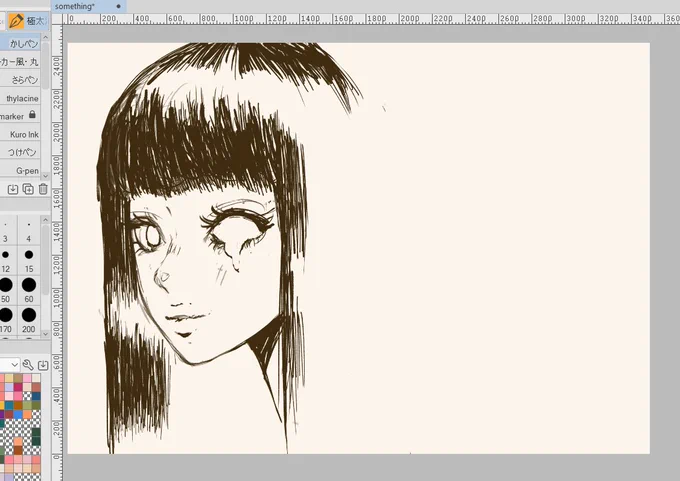Click the unsaved dot on something tab
Image resolution: width=680 pixels, height=481 pixels.
pos(118,7)
